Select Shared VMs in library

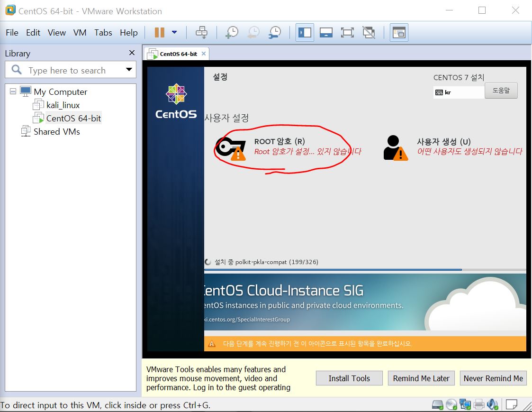pyautogui.click(x=57, y=131)
